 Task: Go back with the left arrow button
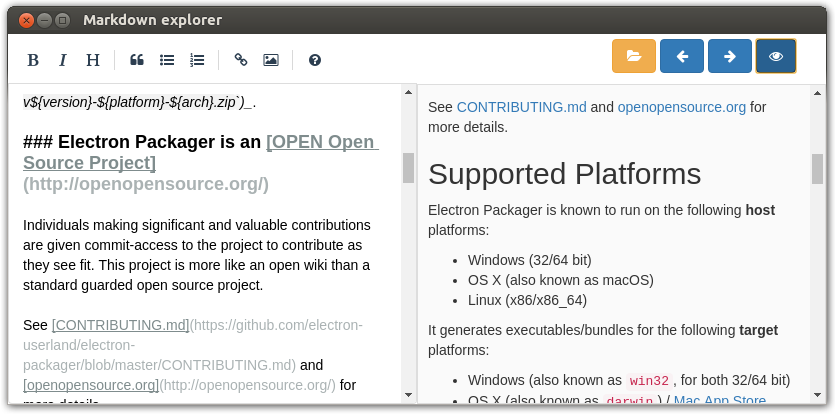pos(682,56)
